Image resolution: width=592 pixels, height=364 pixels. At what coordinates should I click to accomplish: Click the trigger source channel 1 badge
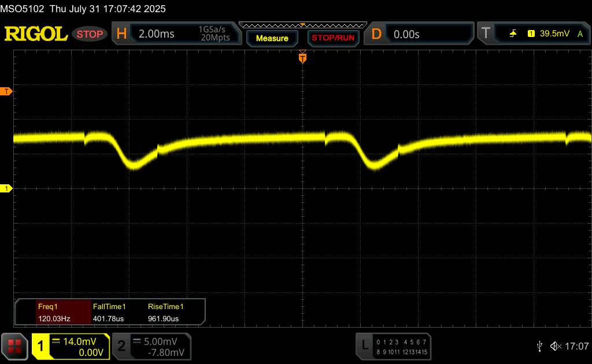tap(531, 34)
